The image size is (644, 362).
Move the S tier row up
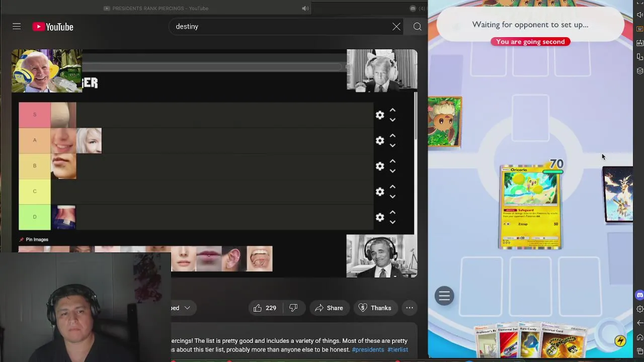point(392,111)
